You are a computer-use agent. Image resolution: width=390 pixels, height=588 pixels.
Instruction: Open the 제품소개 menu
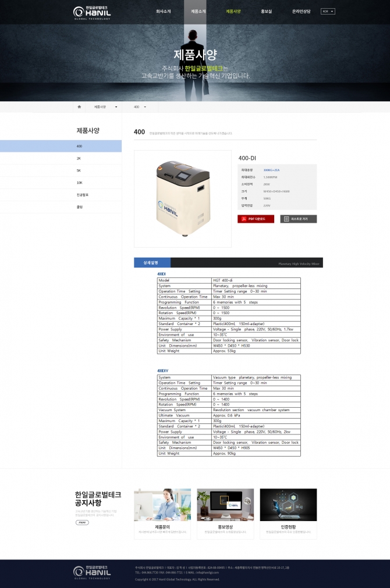click(x=198, y=12)
